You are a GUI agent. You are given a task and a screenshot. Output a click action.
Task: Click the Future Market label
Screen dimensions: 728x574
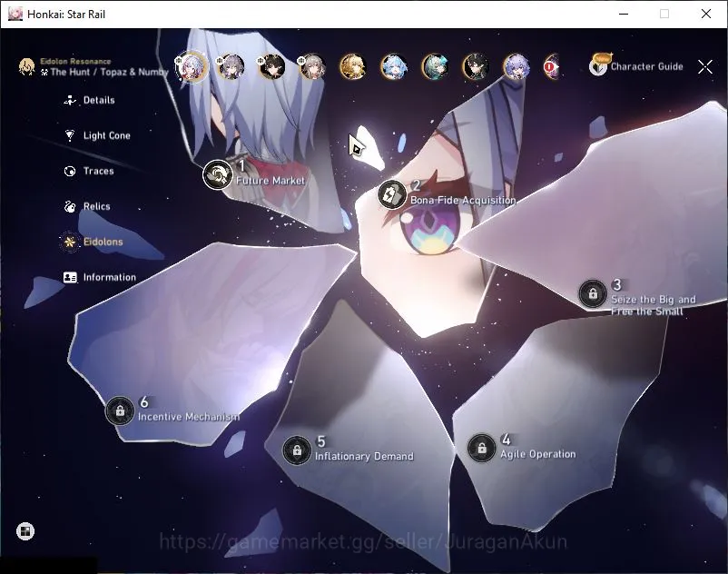tap(271, 181)
